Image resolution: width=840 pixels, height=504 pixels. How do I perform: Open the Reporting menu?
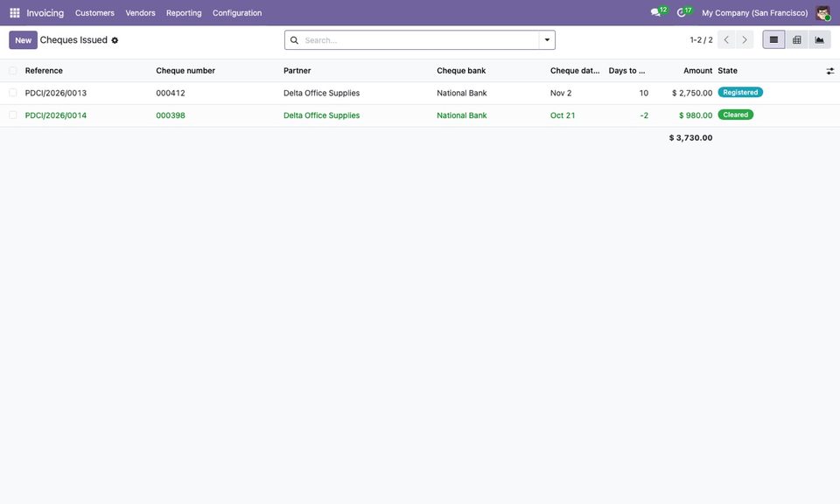(x=184, y=13)
